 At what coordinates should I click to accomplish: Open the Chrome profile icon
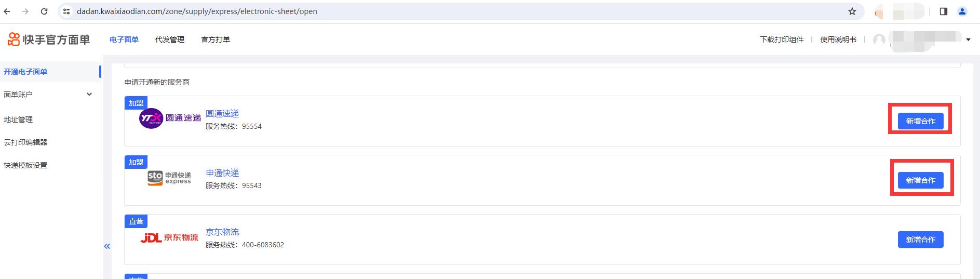coord(962,11)
